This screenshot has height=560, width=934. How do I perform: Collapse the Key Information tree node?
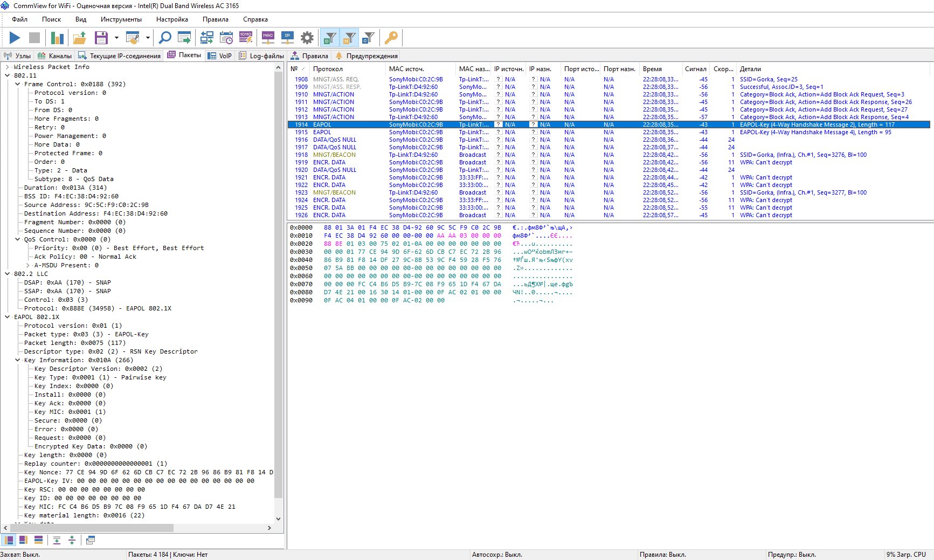[x=18, y=360]
